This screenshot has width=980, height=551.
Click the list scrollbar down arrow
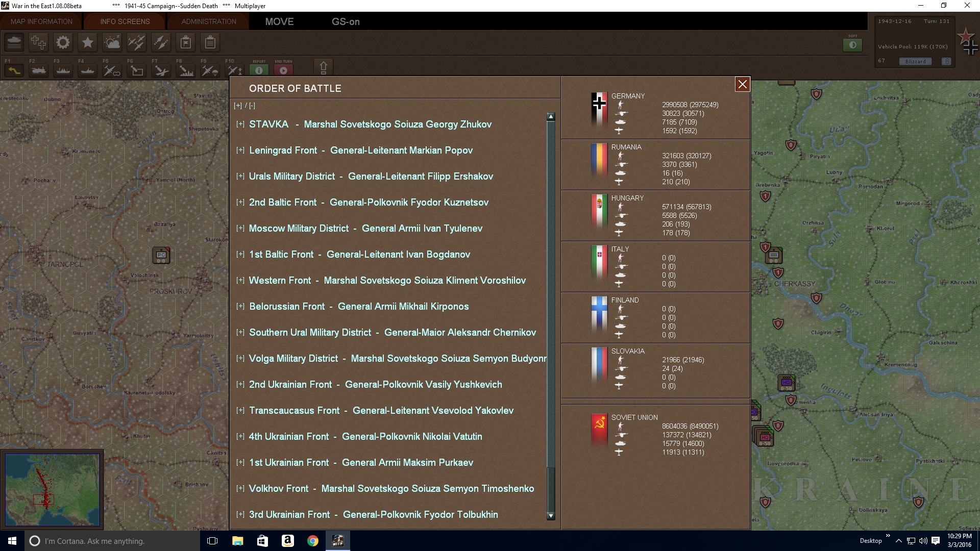tap(551, 516)
